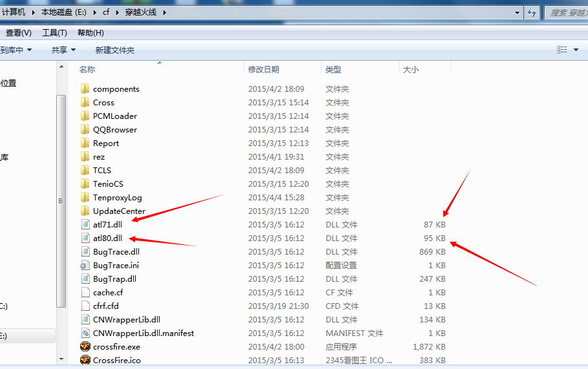The height and width of the screenshot is (369, 588).
Task: Click the navigation pane scrollbar thumb
Action: 61,201
